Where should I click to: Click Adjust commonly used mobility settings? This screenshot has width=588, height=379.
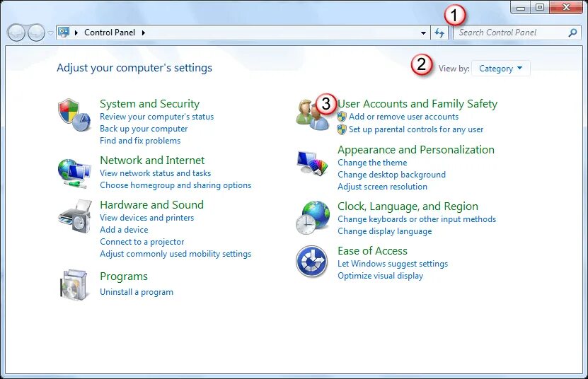175,254
